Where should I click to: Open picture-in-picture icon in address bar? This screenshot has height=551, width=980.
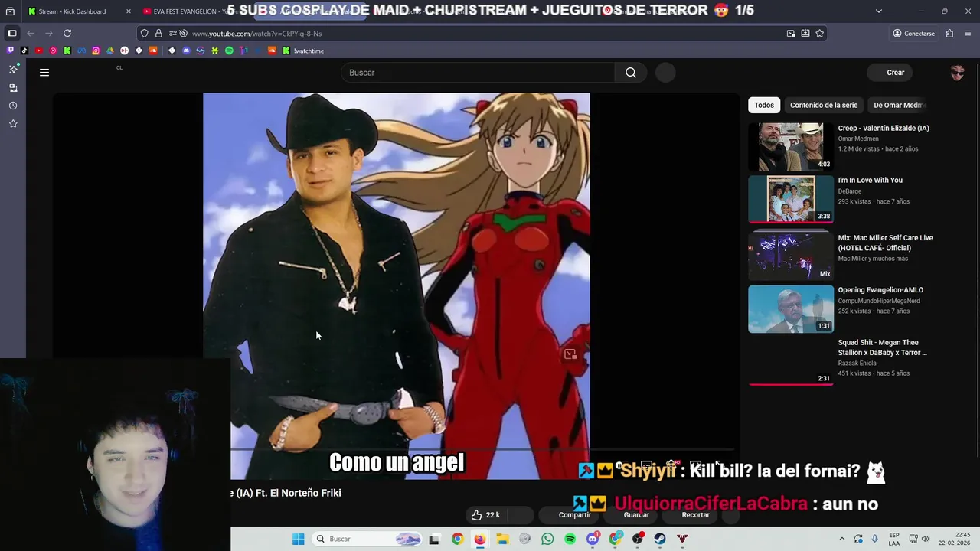pos(791,34)
